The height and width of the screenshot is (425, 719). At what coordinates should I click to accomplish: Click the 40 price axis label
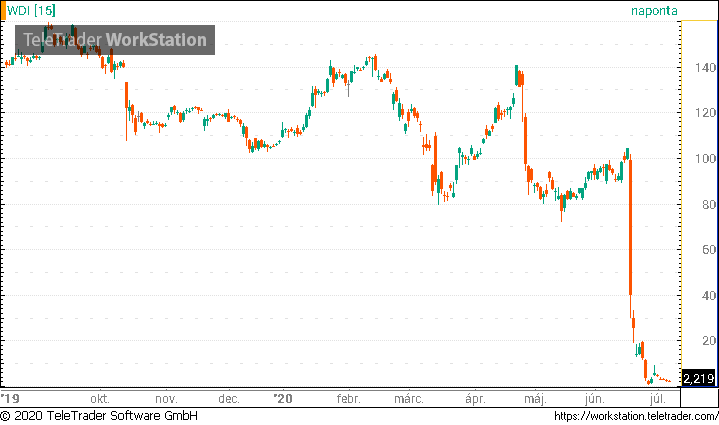[708, 296]
